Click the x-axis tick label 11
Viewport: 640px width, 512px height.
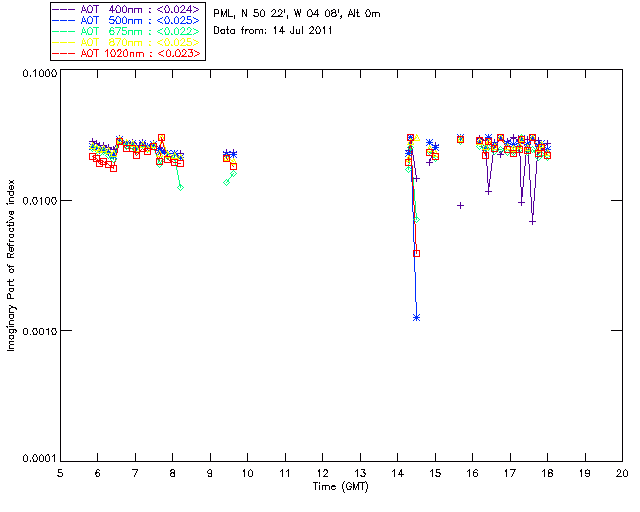[x=285, y=473]
